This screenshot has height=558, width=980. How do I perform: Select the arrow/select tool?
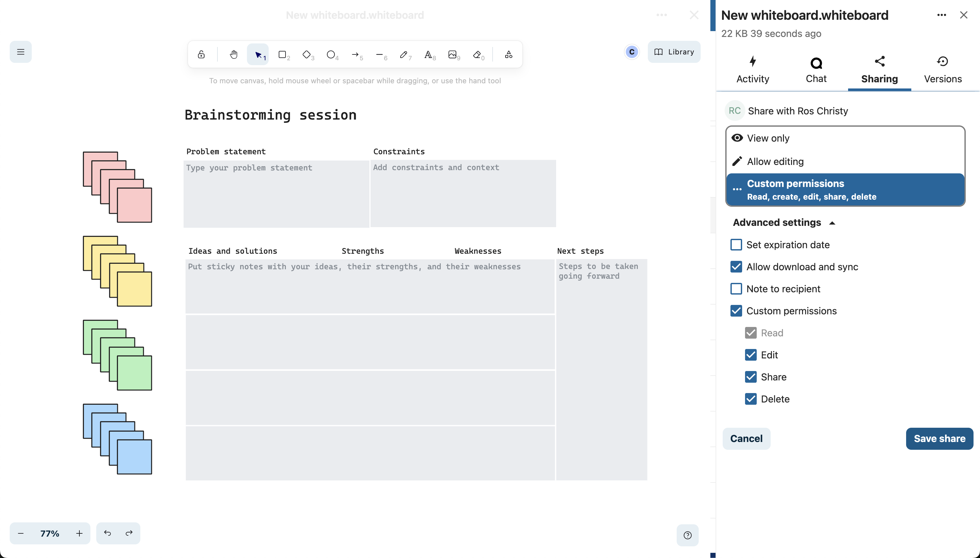coord(259,54)
